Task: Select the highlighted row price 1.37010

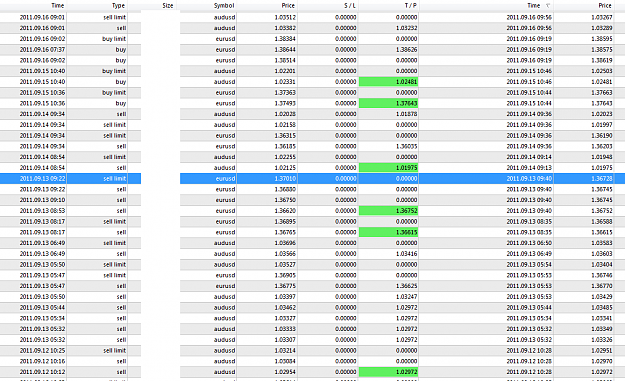Action: click(285, 179)
